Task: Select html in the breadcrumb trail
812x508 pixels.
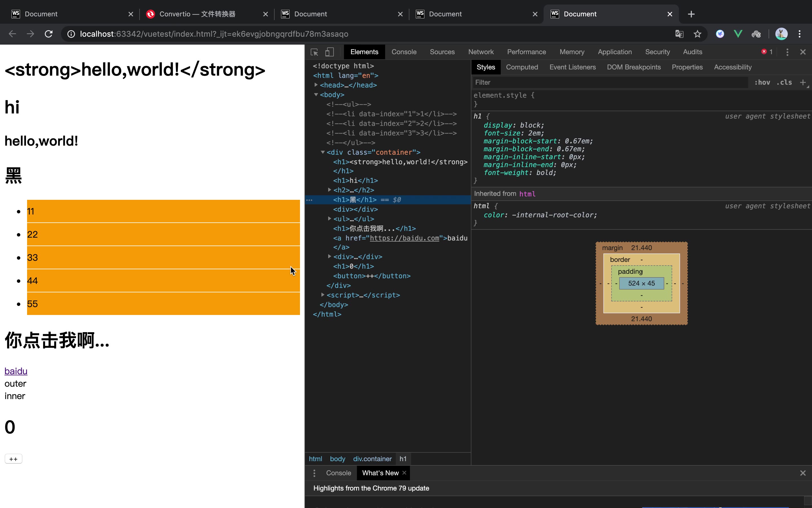Action: click(315, 459)
